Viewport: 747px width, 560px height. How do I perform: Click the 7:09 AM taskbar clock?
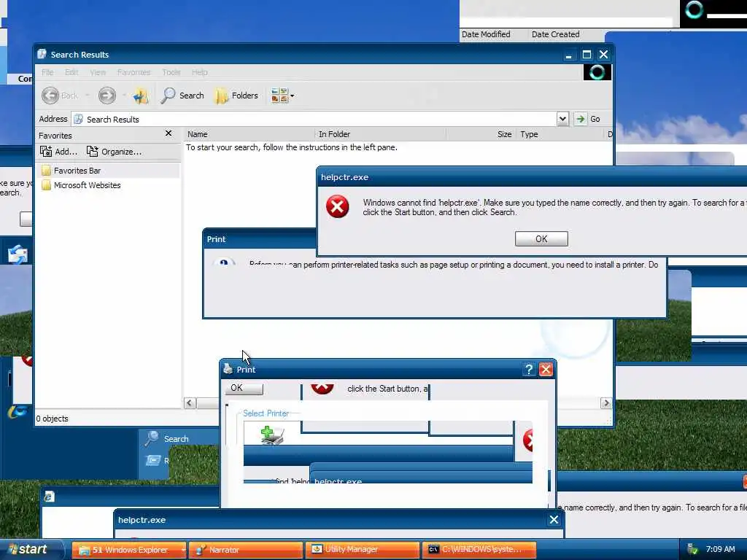720,550
